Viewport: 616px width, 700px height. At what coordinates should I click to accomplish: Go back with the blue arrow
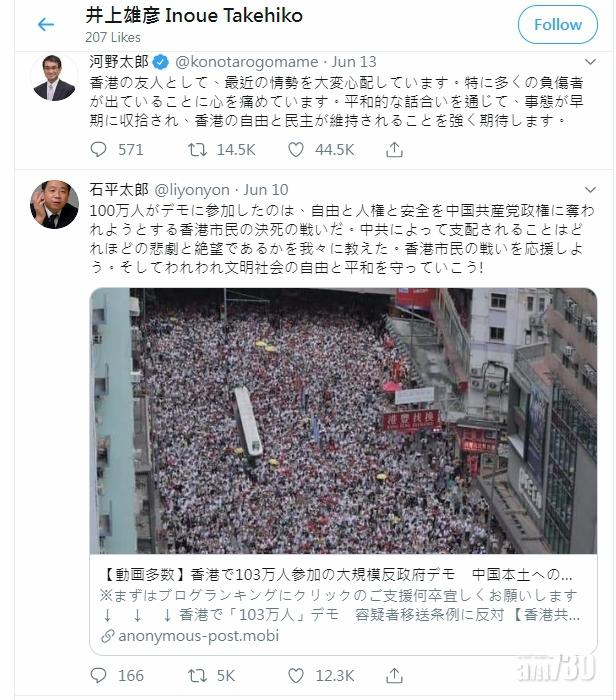click(46, 24)
